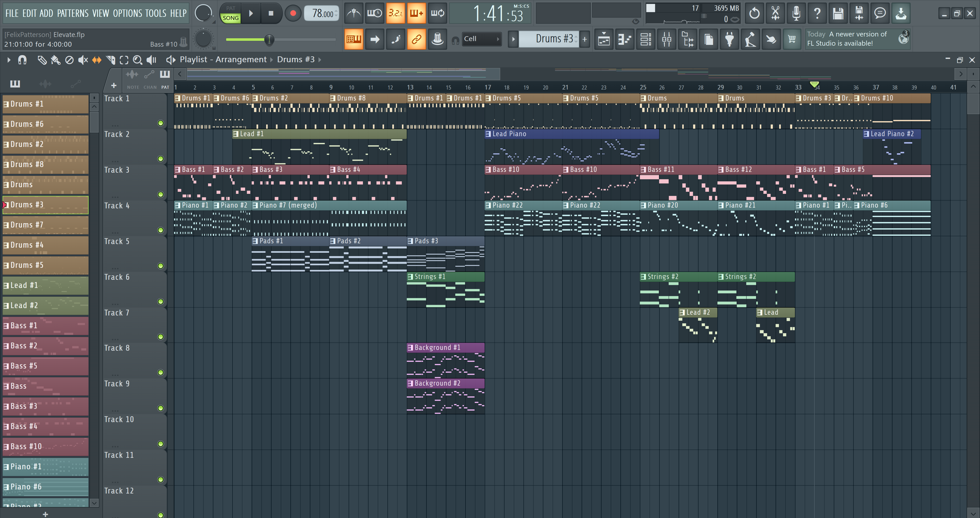Select the playlist mute tool
This screenshot has height=518, width=980.
[82, 60]
